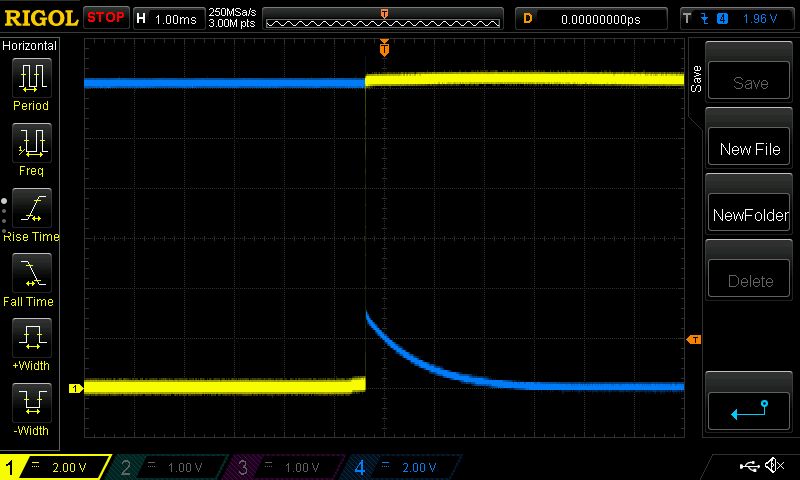The height and width of the screenshot is (480, 800).
Task: Click the orange trigger position marker atop grid
Action: coord(384,48)
